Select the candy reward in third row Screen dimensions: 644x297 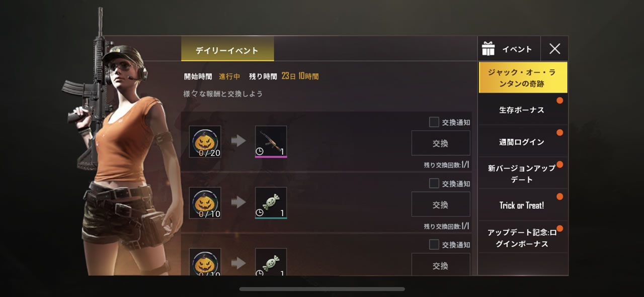pyautogui.click(x=271, y=262)
